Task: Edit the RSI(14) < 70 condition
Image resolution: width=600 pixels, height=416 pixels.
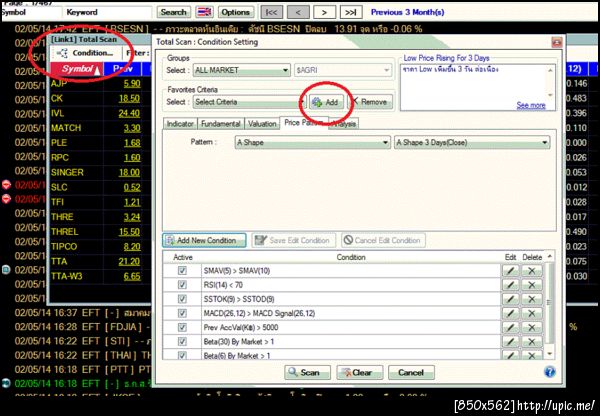Action: click(x=510, y=285)
